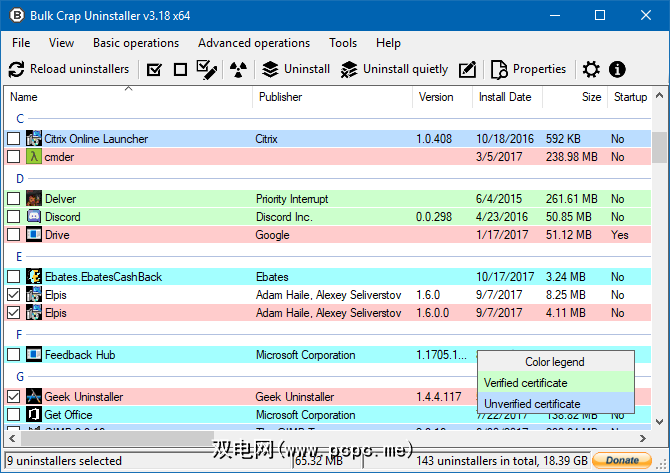This screenshot has height=473, width=670.
Task: Sort list by the Install Date column
Action: [505, 97]
